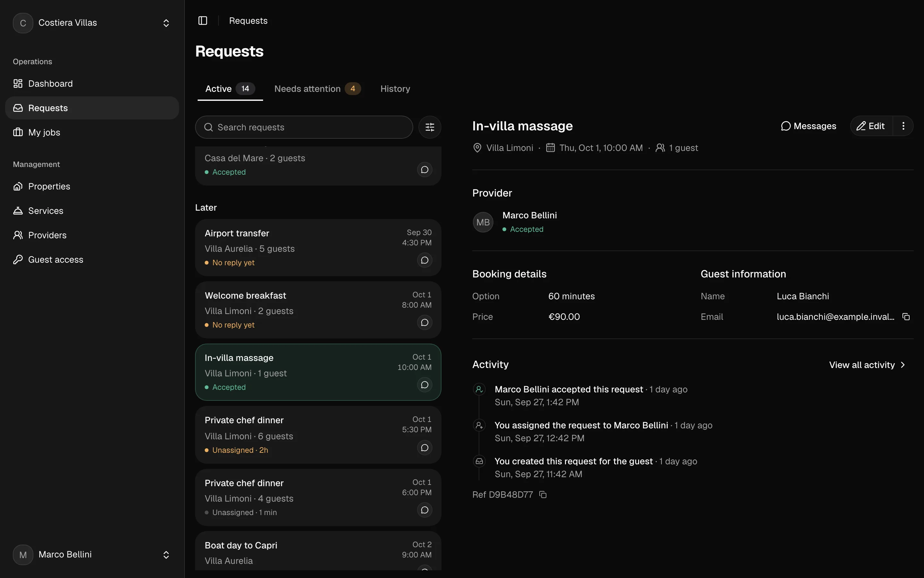Viewport: 924px width, 578px height.
Task: Switch to the History tab
Action: (395, 89)
